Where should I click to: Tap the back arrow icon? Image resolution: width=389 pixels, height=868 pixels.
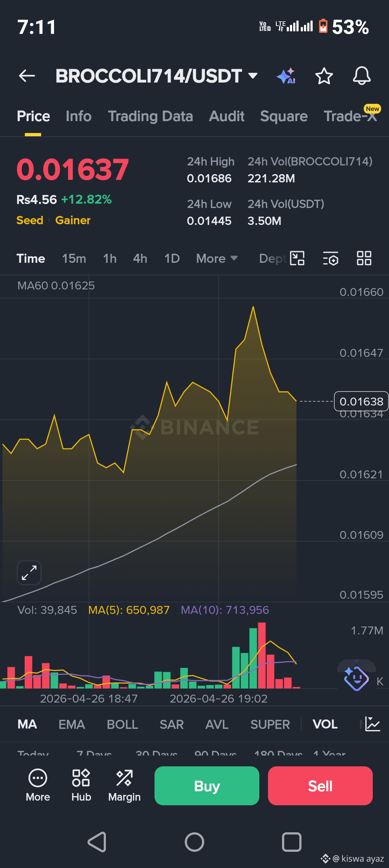27,76
